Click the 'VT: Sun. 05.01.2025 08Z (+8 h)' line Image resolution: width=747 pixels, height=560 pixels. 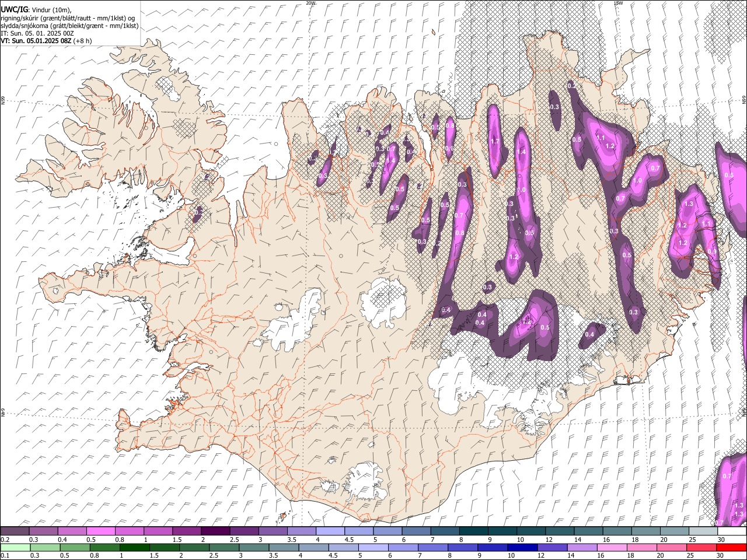[x=46, y=41]
